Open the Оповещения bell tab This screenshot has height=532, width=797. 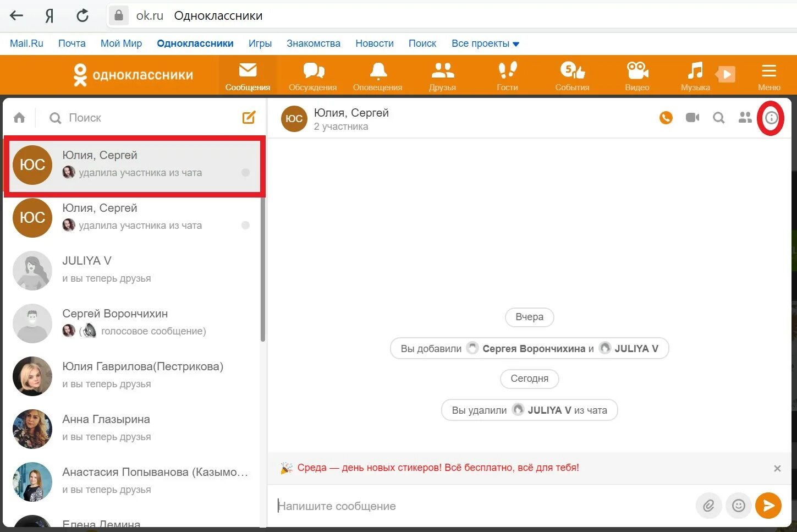[x=378, y=76]
